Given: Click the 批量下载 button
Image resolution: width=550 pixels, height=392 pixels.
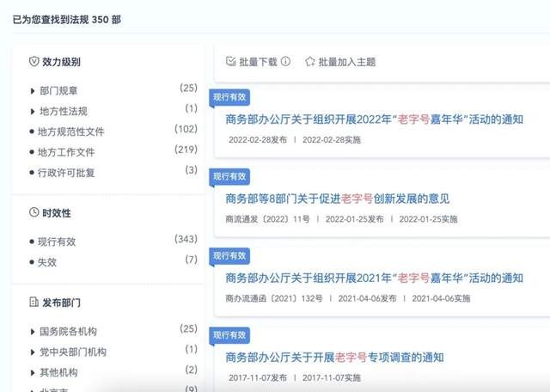Looking at the screenshot, I should click(258, 62).
